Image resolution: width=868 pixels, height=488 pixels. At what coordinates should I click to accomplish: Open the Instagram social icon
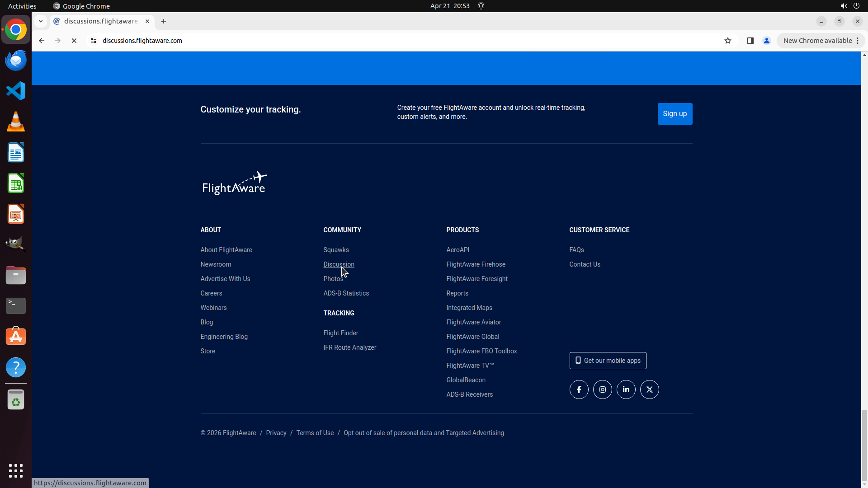pyautogui.click(x=602, y=389)
